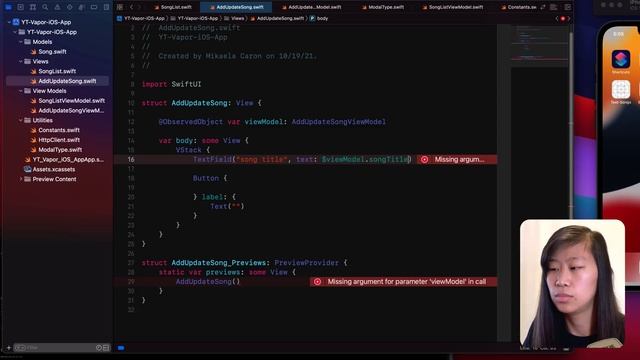Click body symbol in jump bar
Viewport: 640px width, 360px height.
pos(319,18)
